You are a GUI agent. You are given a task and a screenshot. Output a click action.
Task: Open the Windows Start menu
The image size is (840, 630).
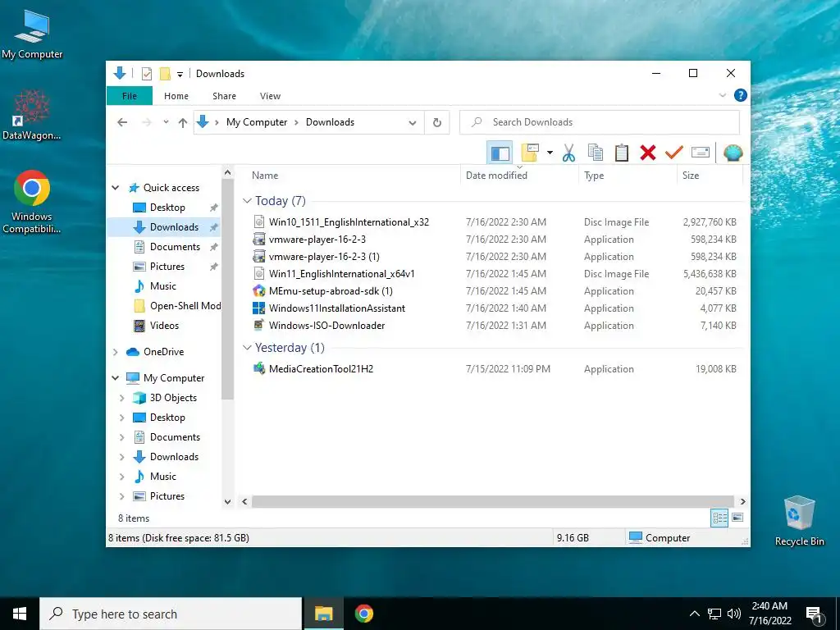(20, 614)
